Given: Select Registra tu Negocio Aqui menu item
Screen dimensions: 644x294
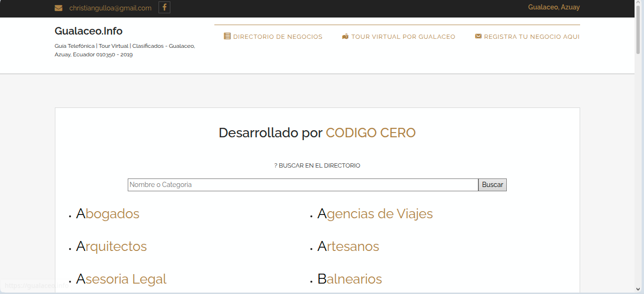Looking at the screenshot, I should click(528, 36).
